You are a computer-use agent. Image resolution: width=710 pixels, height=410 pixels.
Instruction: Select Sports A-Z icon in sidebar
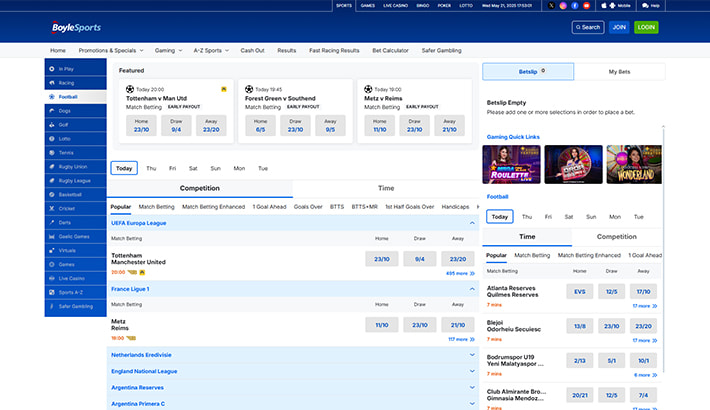52,292
